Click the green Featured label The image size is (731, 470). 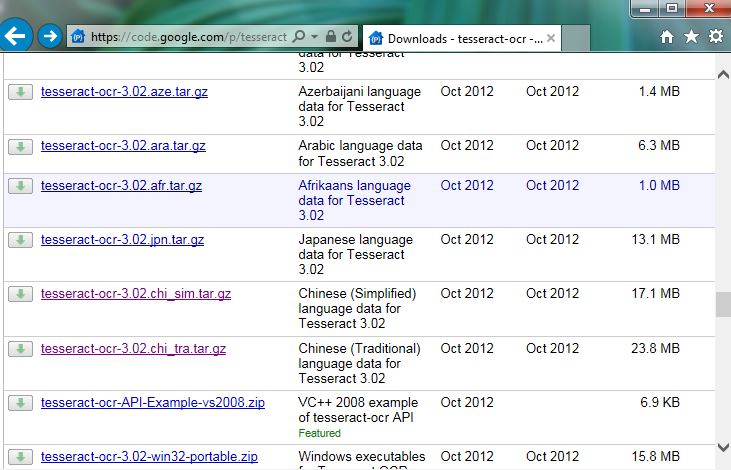(x=319, y=433)
